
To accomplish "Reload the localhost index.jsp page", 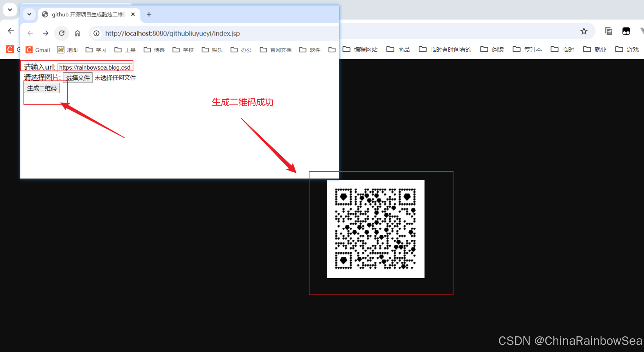I will [62, 33].
